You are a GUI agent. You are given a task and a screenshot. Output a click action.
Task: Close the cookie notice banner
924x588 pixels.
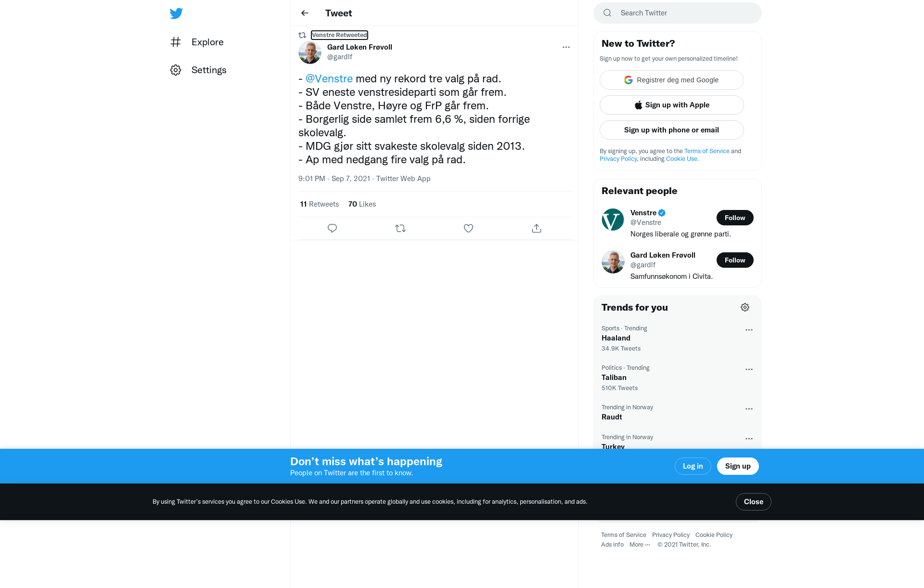[x=753, y=502]
